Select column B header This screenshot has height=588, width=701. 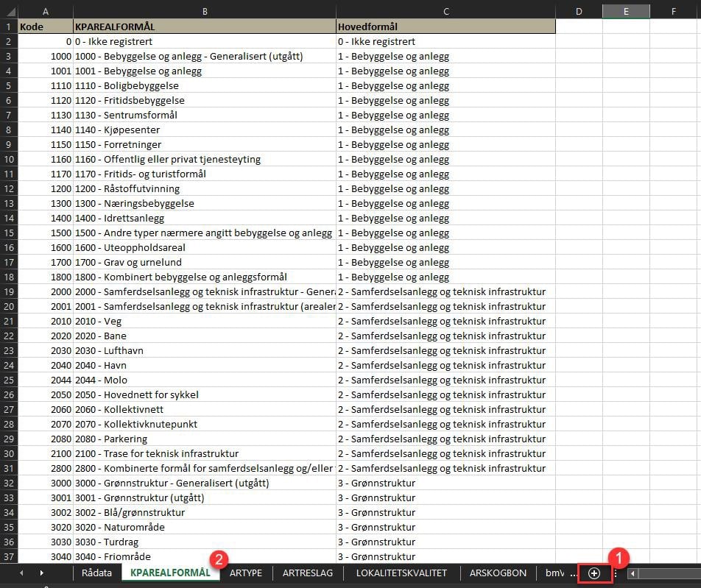[204, 11]
